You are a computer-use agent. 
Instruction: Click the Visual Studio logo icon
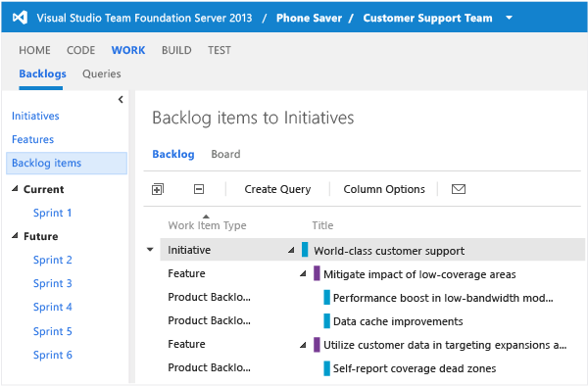pos(20,18)
